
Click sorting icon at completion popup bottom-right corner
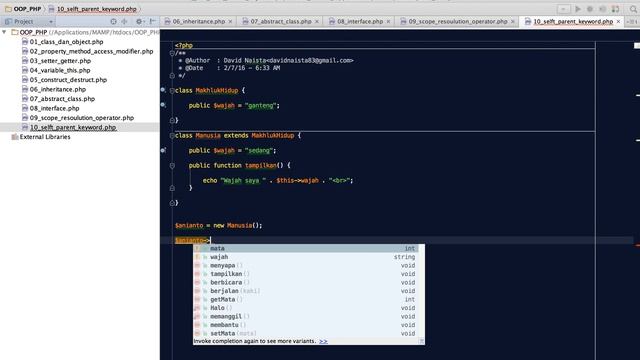[421, 341]
